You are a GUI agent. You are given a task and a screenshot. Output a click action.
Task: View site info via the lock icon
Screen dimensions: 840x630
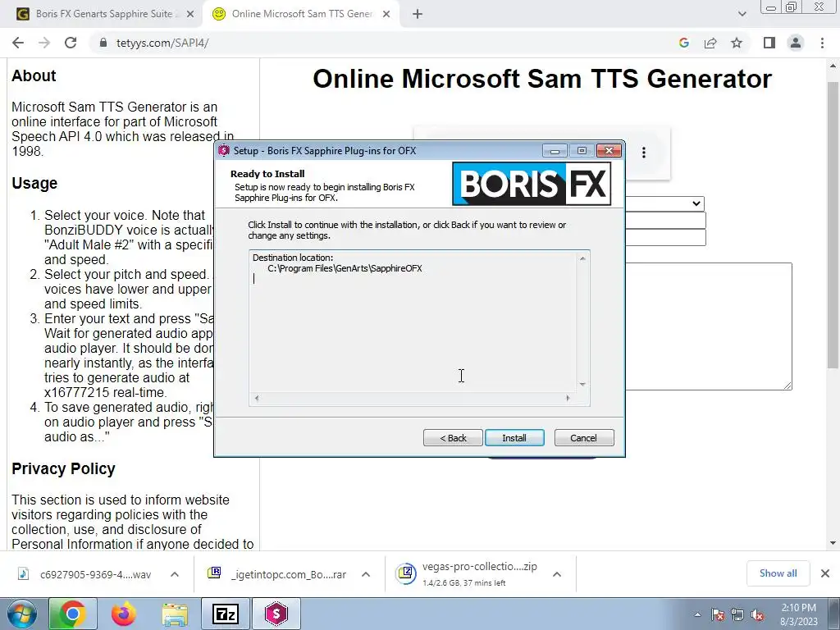103,43
